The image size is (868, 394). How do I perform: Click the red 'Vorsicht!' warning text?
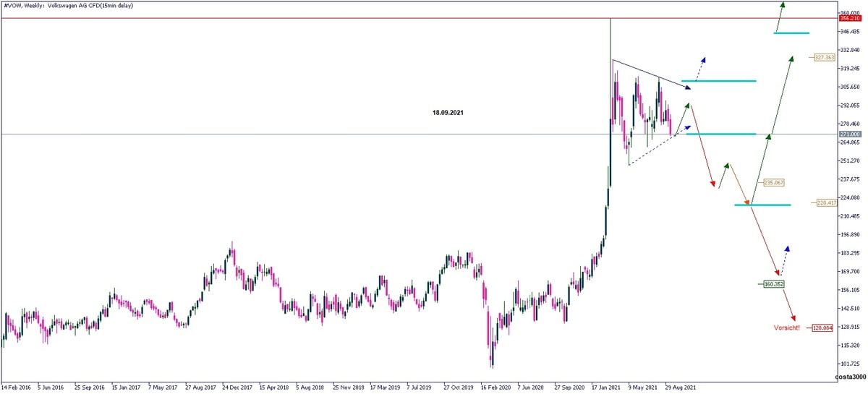tap(786, 327)
